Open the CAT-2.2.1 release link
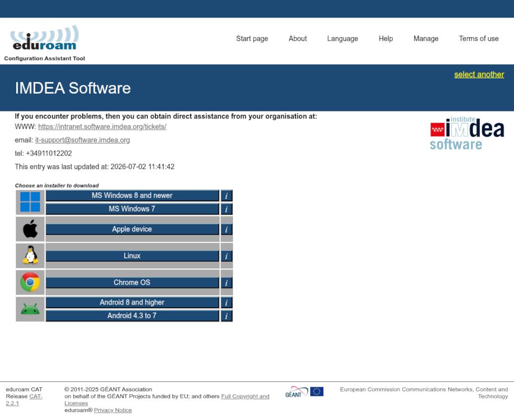Viewport: 514px width, 420px height. [24, 400]
